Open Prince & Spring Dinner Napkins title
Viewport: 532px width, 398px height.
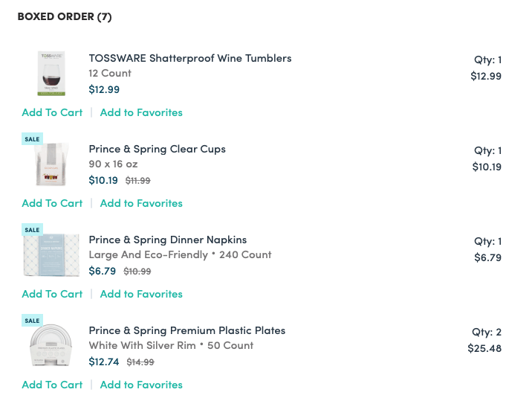pyautogui.click(x=168, y=240)
